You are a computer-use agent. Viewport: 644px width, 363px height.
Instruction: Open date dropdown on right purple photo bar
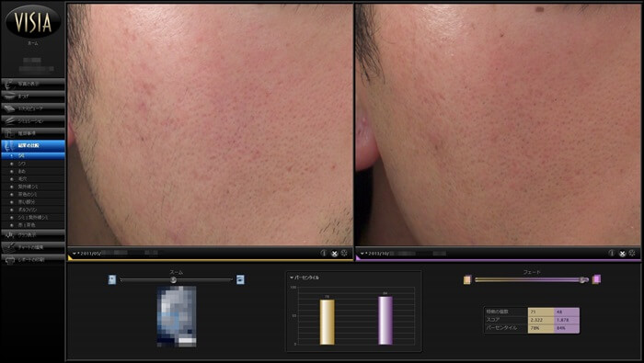[362, 254]
